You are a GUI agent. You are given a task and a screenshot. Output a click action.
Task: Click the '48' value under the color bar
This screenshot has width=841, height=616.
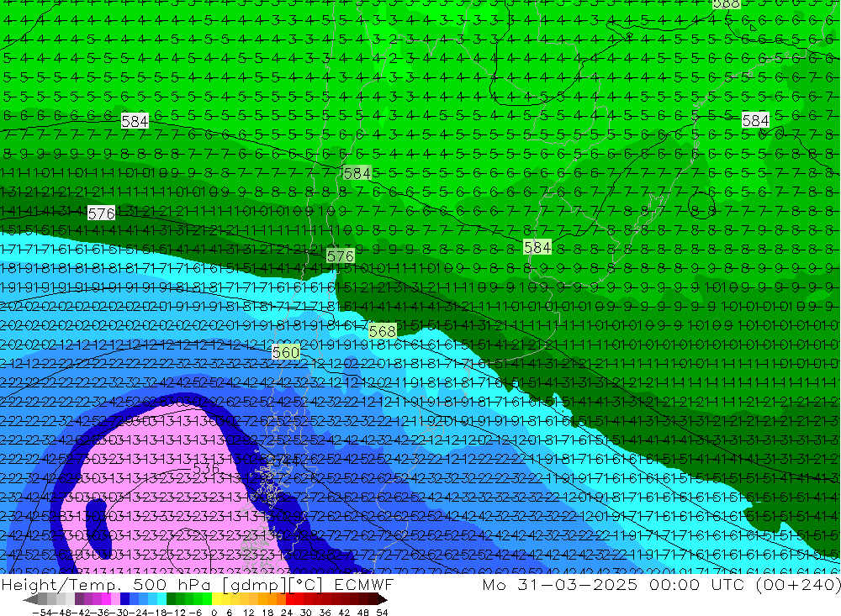(363, 613)
